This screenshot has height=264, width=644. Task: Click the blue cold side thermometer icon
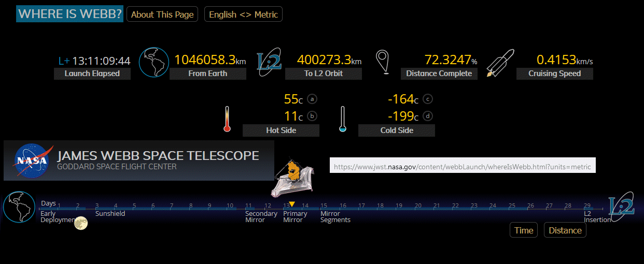pyautogui.click(x=342, y=119)
